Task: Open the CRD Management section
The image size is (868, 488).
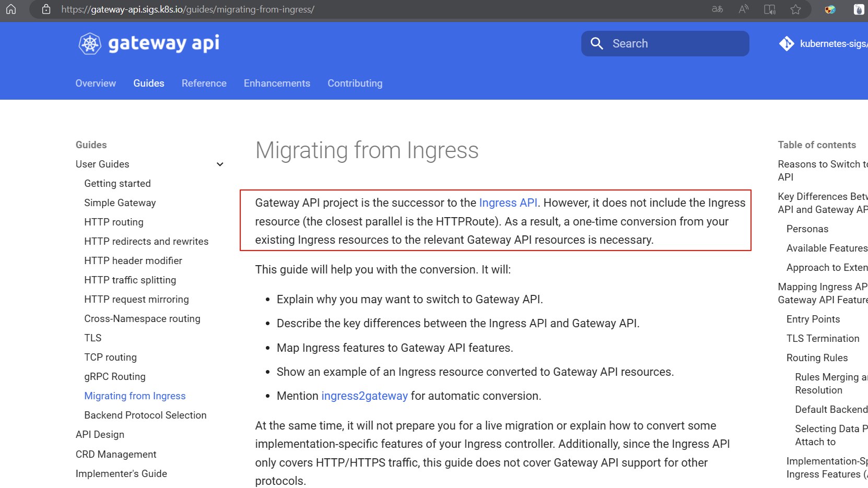Action: (x=116, y=455)
